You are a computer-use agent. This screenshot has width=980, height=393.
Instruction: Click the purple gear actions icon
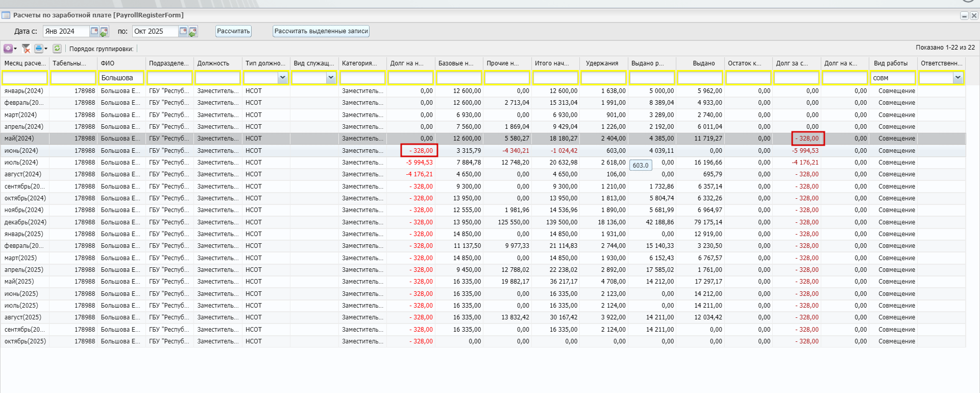click(x=8, y=49)
